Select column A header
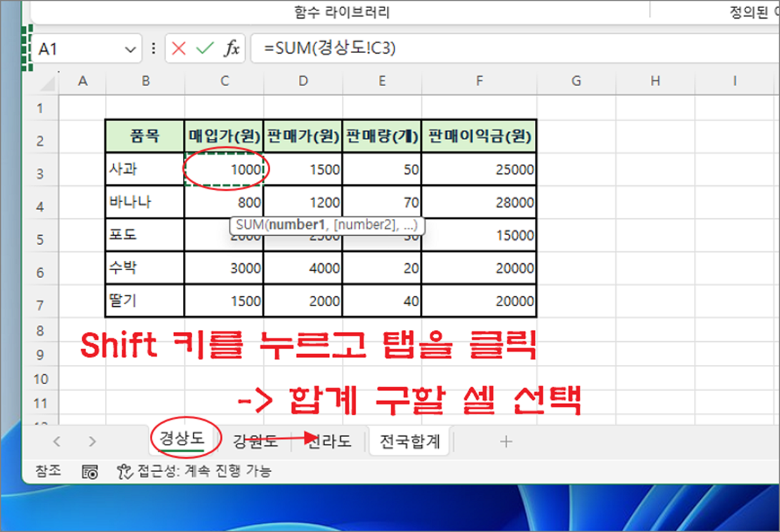This screenshot has height=532, width=780. [x=82, y=81]
